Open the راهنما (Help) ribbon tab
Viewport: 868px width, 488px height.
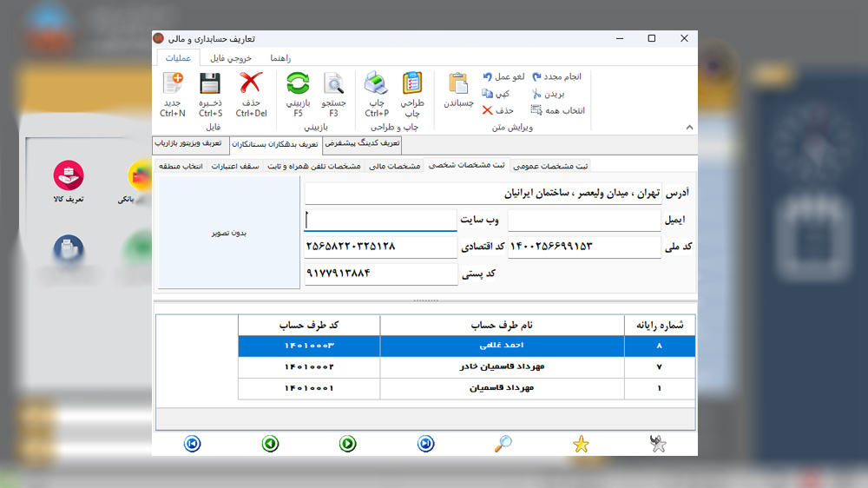click(279, 58)
